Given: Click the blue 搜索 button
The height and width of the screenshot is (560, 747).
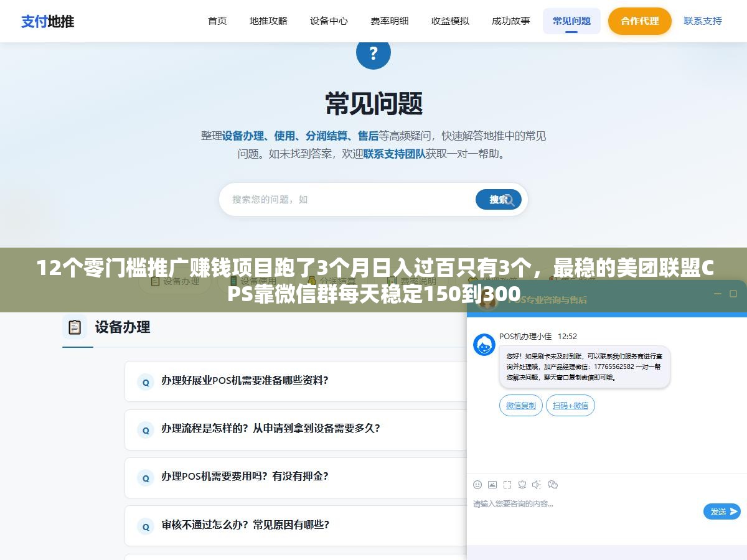Looking at the screenshot, I should pos(499,199).
